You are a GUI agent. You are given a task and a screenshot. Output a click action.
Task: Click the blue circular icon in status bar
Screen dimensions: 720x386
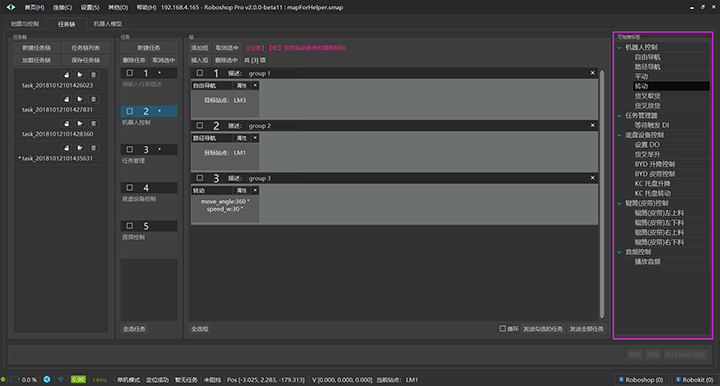pyautogui.click(x=47, y=380)
